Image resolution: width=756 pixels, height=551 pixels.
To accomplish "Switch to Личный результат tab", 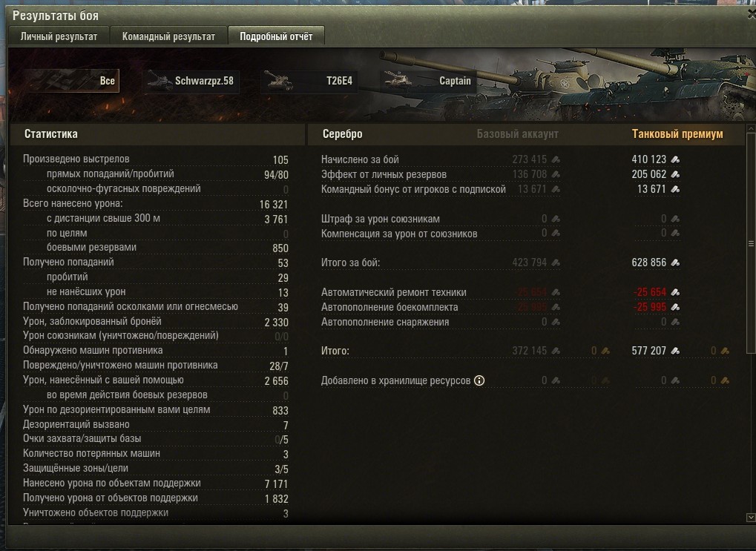I will point(59,36).
